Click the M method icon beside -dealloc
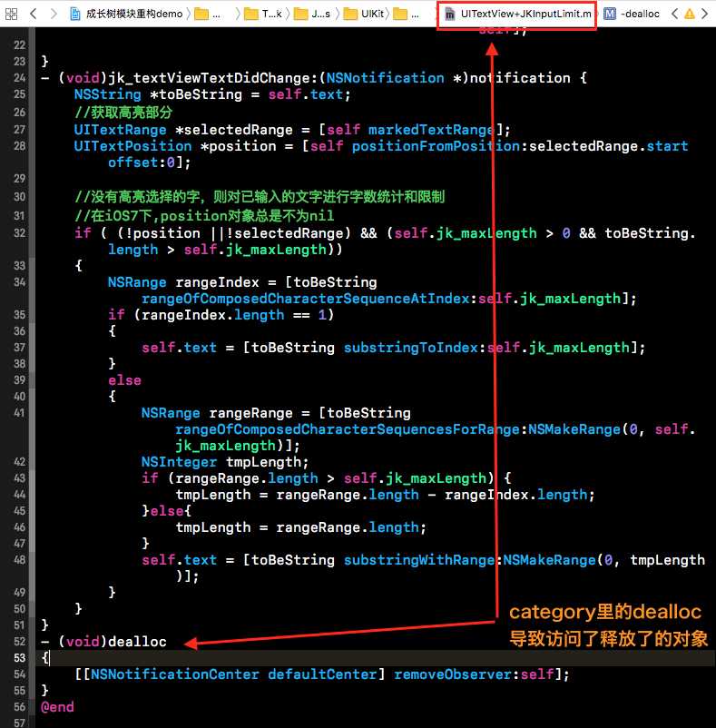 coord(610,14)
